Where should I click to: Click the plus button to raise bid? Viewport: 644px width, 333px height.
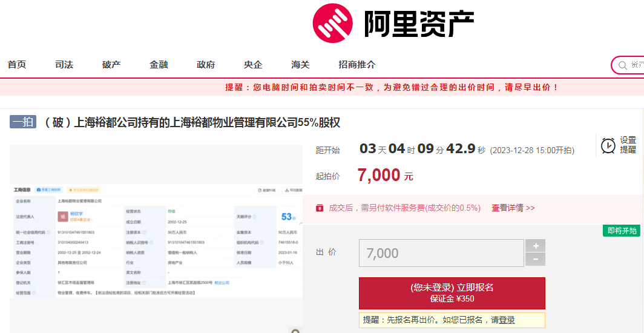(535, 246)
